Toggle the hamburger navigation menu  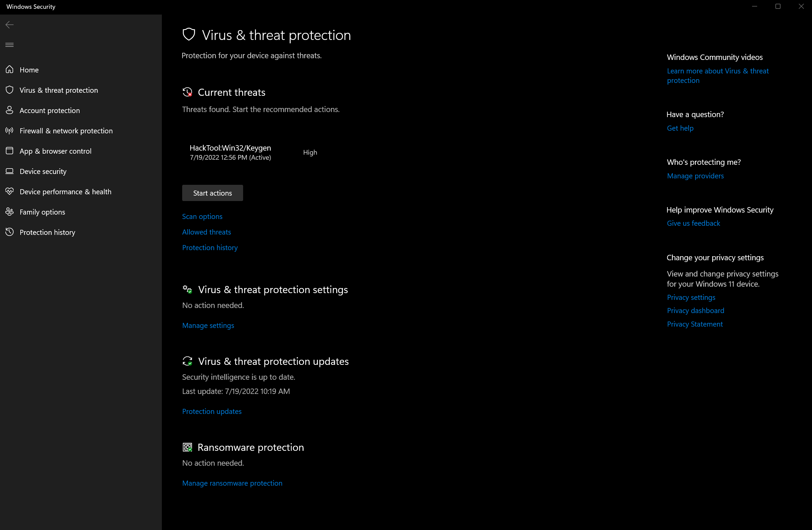[9, 45]
